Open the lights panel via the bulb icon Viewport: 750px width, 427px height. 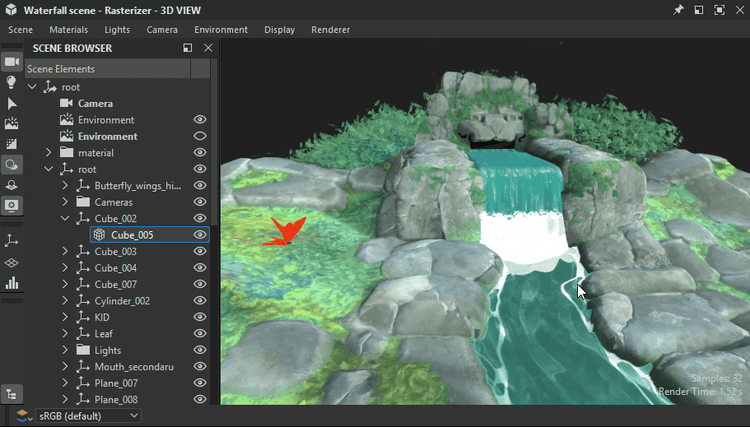point(11,82)
